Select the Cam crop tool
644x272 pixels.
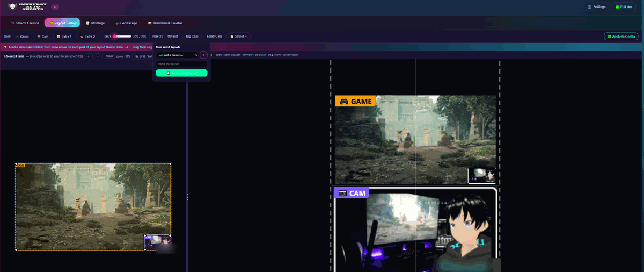click(43, 37)
